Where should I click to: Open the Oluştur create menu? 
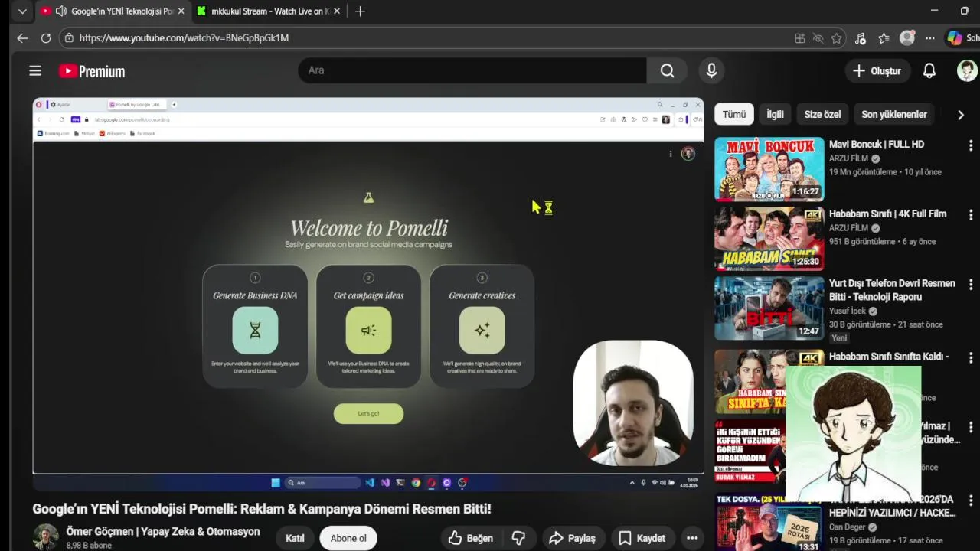tap(877, 71)
